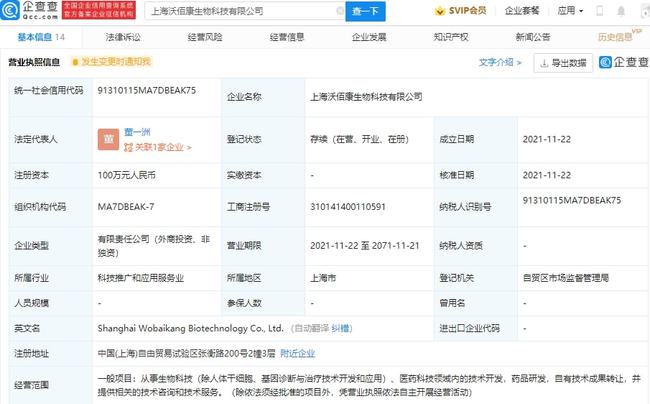Select business term 2021-11-22 至 2071-11-21
Screen dimensions: 650x404
[x=365, y=246]
